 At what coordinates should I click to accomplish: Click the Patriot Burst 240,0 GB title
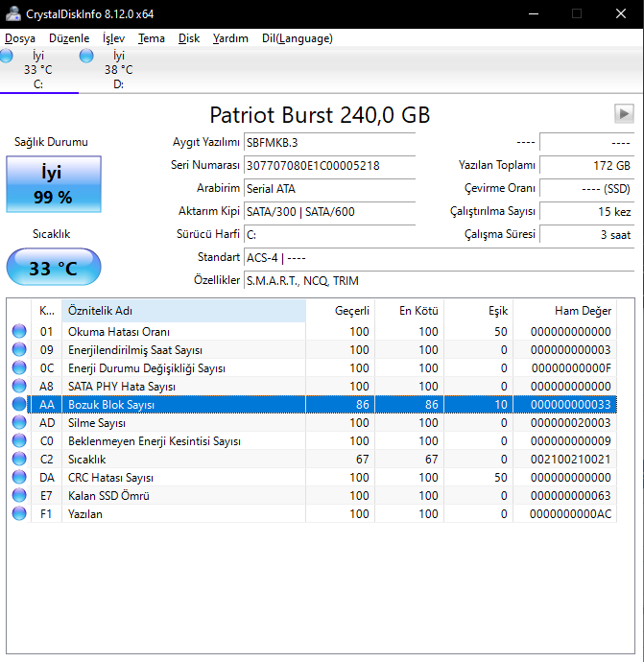click(x=320, y=115)
